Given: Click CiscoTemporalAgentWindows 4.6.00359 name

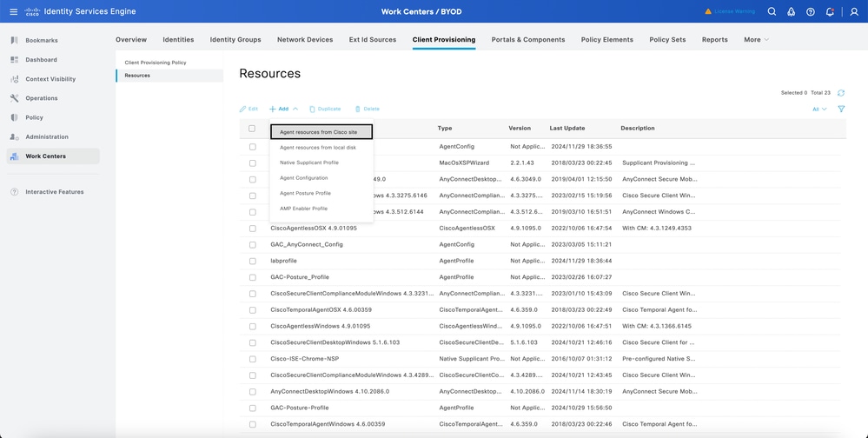Looking at the screenshot, I should tap(328, 424).
